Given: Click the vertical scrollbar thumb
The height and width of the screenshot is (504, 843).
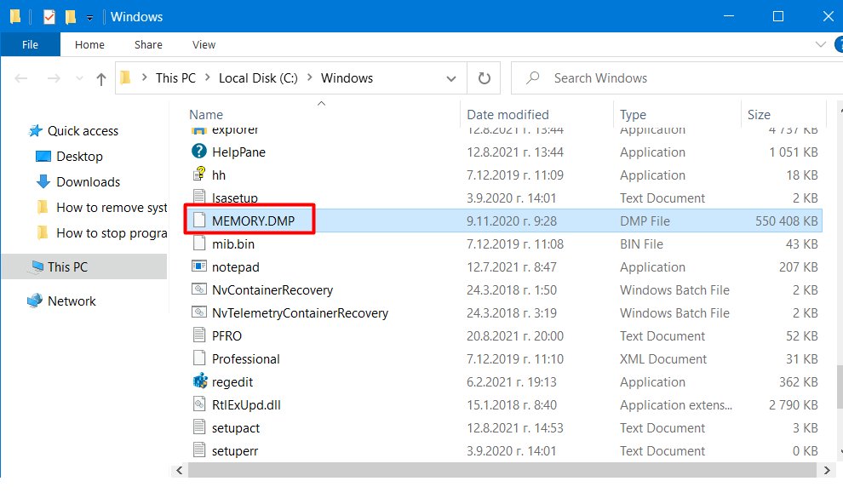Looking at the screenshot, I should point(840,387).
